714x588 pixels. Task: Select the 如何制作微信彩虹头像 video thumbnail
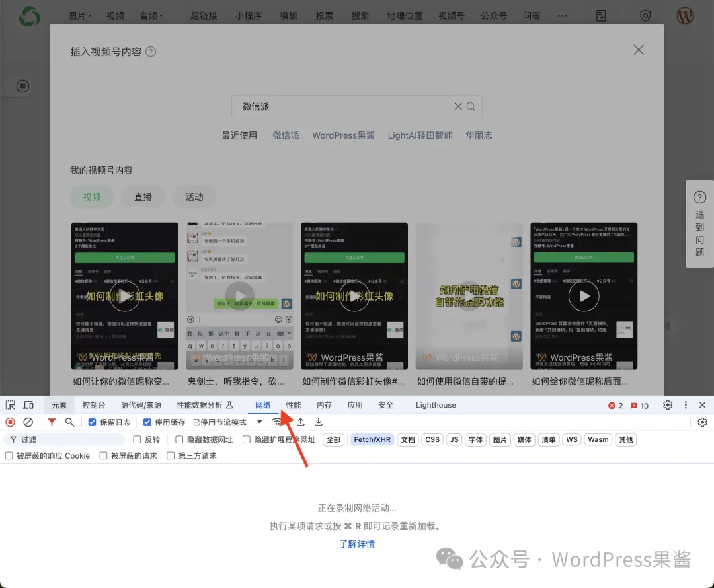click(x=354, y=296)
